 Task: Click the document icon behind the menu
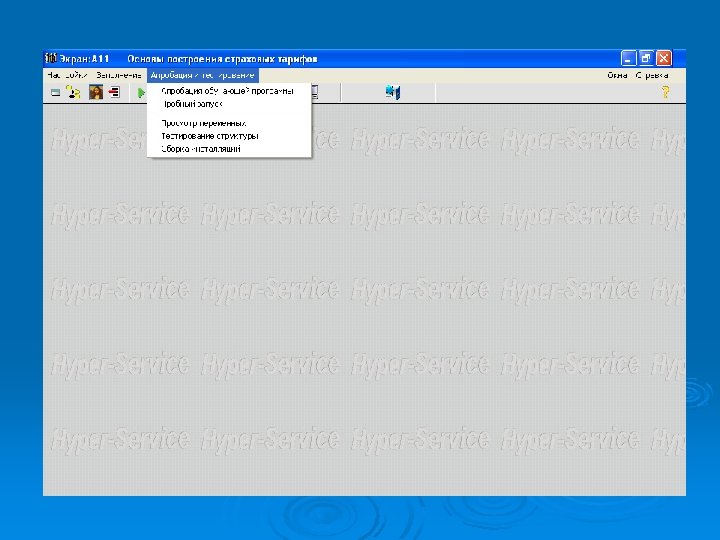[315, 92]
